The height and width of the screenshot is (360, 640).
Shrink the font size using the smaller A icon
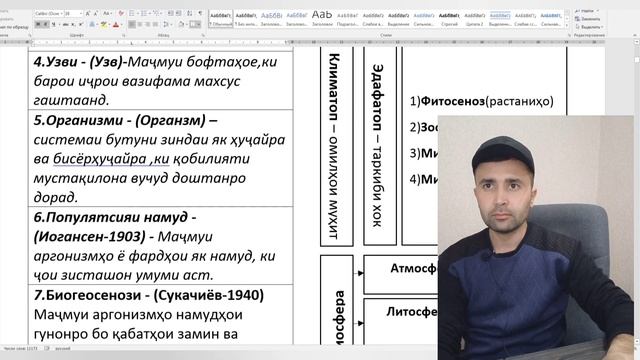[x=96, y=13]
